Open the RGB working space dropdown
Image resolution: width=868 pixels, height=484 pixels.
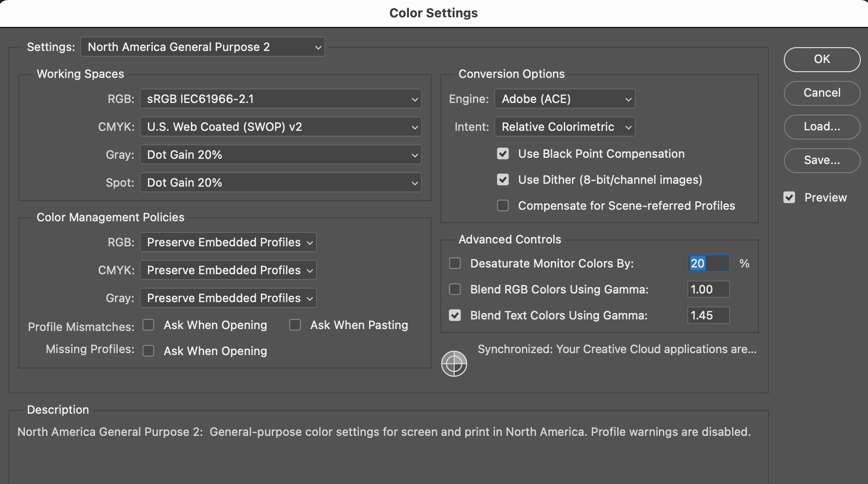click(x=280, y=99)
